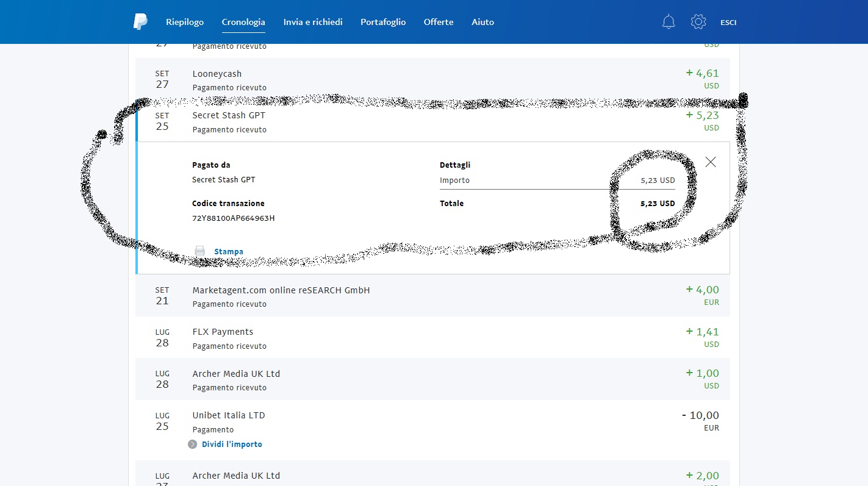Click the ESCI logout link

tap(728, 23)
